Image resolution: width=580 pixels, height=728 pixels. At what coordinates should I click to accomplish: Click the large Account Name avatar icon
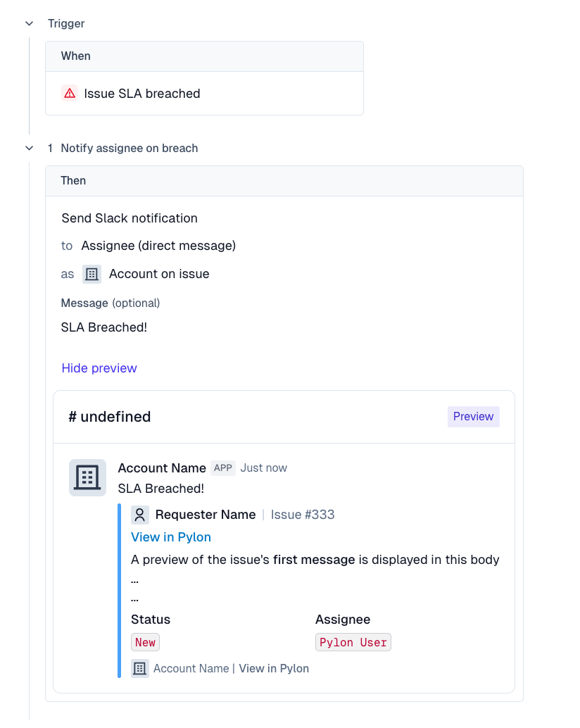[87, 477]
